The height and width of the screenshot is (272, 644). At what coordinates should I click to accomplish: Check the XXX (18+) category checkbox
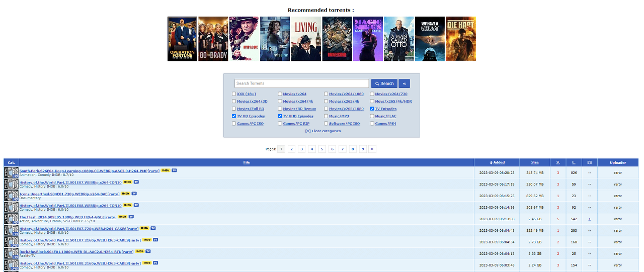point(233,94)
